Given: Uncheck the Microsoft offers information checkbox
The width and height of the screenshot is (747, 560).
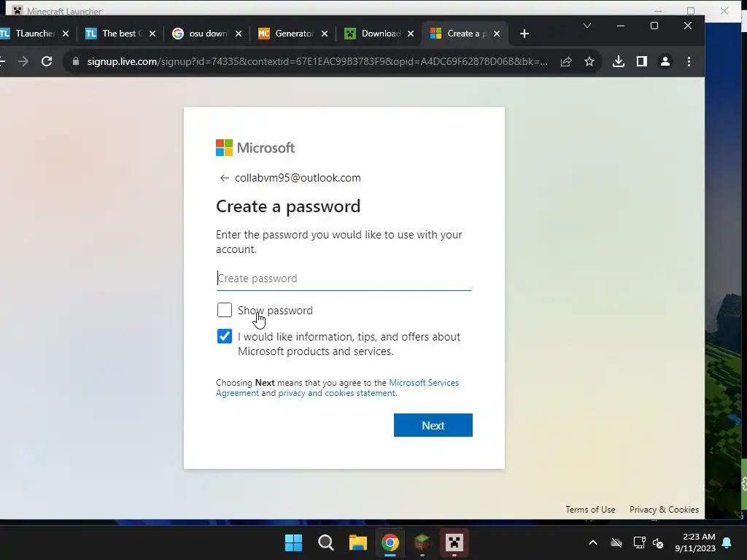Looking at the screenshot, I should pos(225,336).
